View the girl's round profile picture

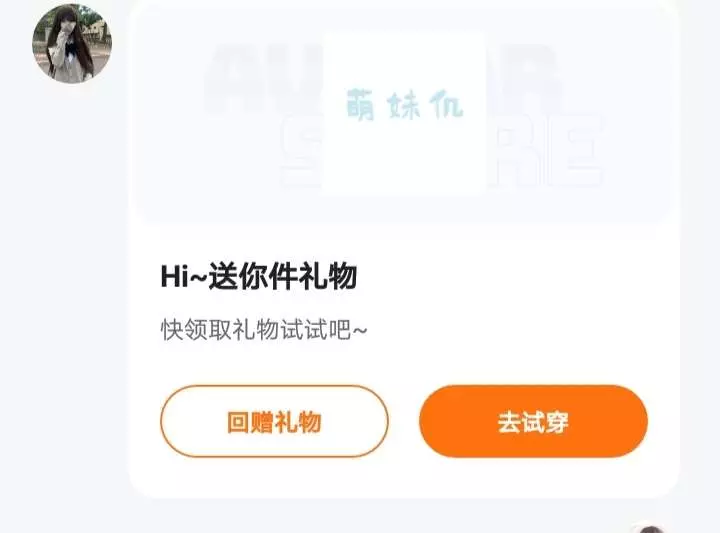[x=72, y=44]
